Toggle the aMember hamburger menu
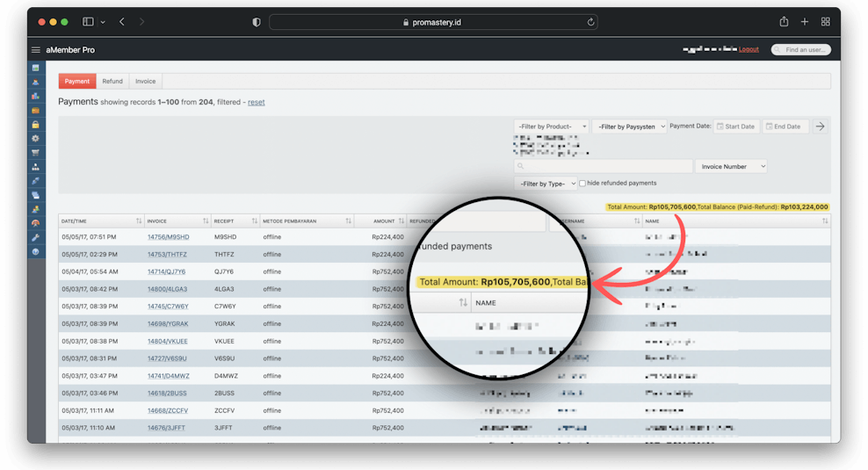Image resolution: width=868 pixels, height=470 pixels. pyautogui.click(x=36, y=50)
